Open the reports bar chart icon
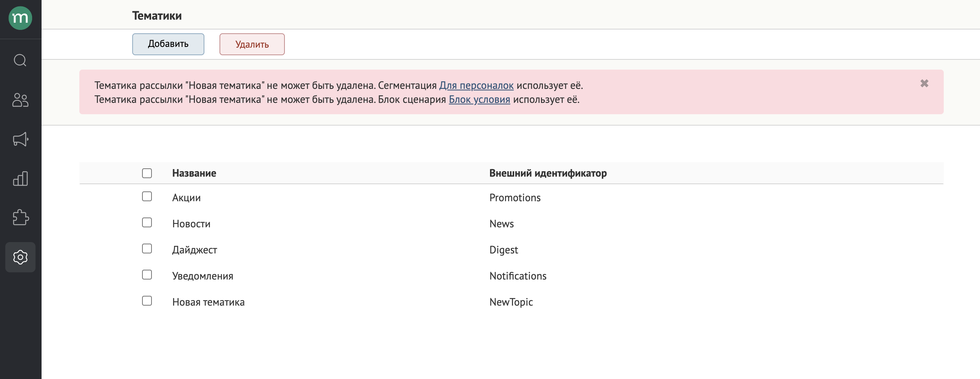 20,179
